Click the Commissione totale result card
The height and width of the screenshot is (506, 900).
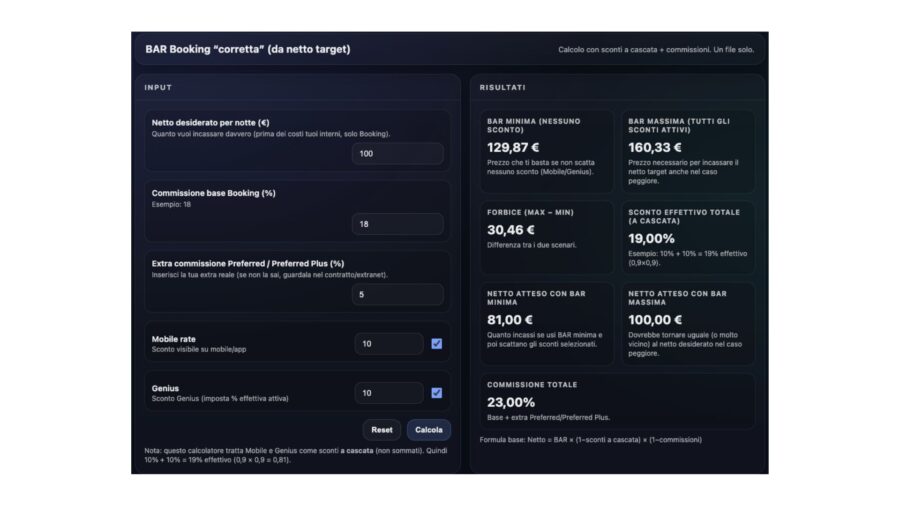(616, 401)
